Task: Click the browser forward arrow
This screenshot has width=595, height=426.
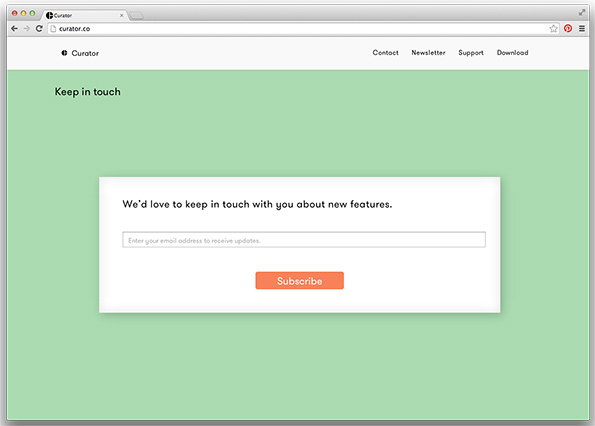Action: tap(27, 28)
